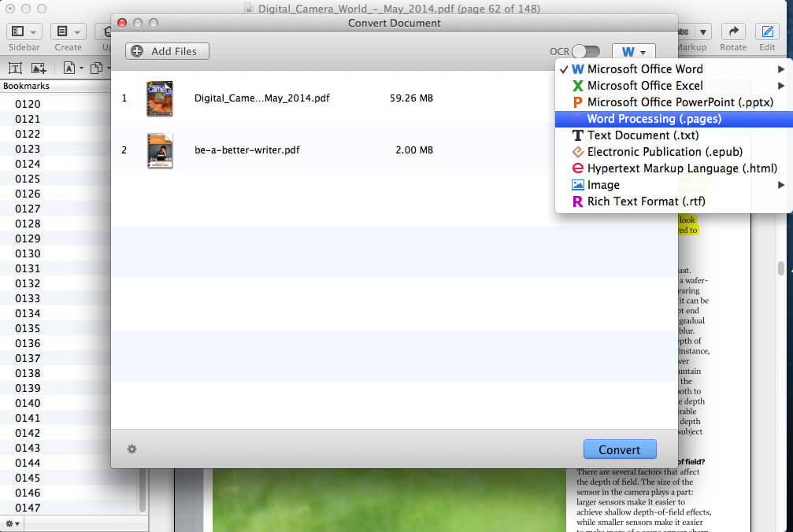Image resolution: width=793 pixels, height=532 pixels.
Task: Click the 59.26 MB file size
Action: point(411,98)
